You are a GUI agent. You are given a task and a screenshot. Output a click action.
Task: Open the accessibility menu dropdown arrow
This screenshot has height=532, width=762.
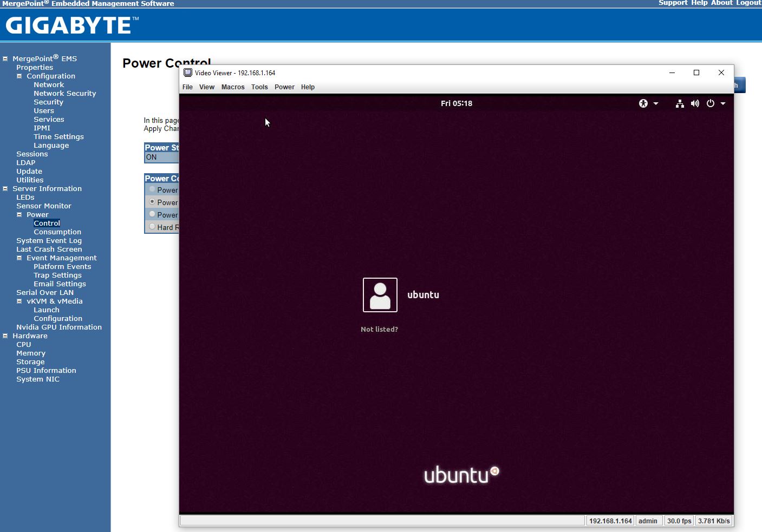(656, 103)
